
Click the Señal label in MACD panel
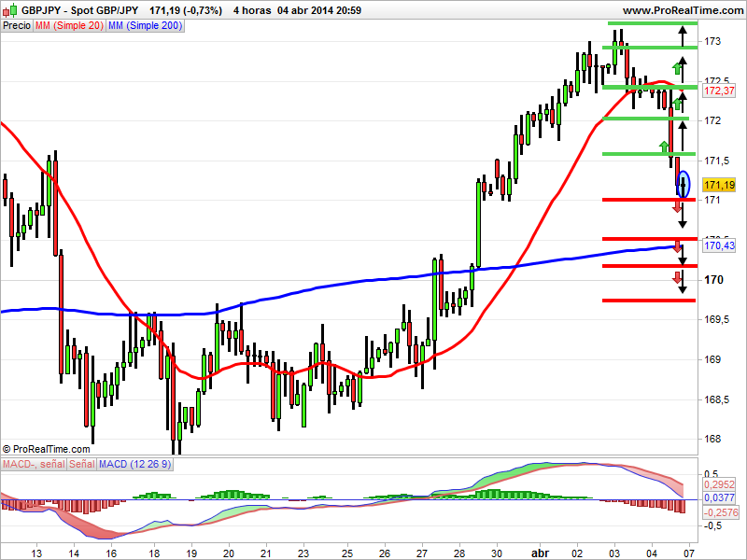[82, 464]
